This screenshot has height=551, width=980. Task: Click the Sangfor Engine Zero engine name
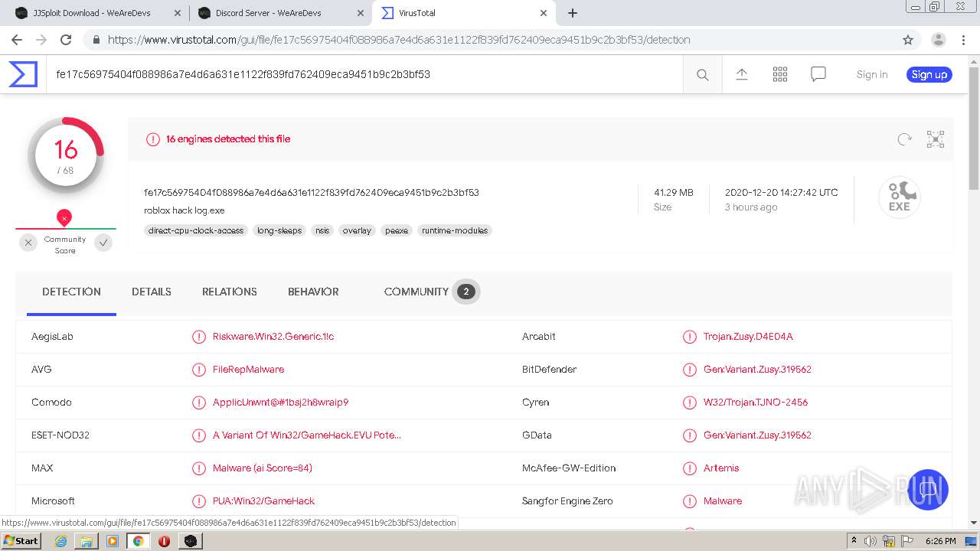(567, 501)
